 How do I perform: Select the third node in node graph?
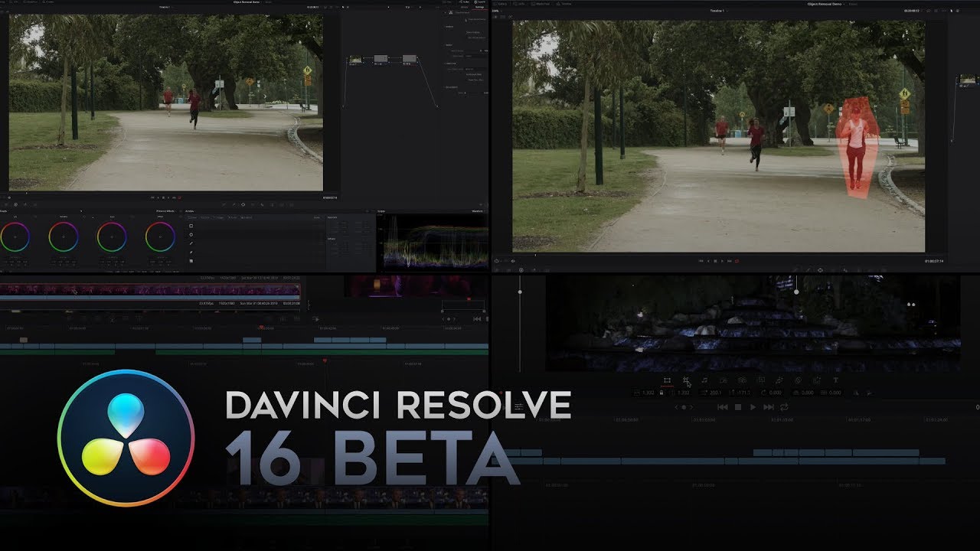pyautogui.click(x=410, y=59)
